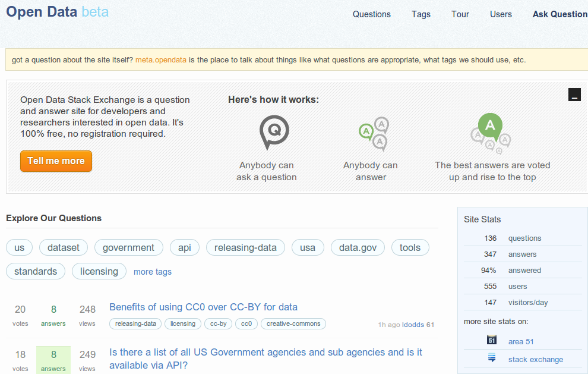Click the '1h ago' timestamp
The image size is (588, 374).
[389, 325]
